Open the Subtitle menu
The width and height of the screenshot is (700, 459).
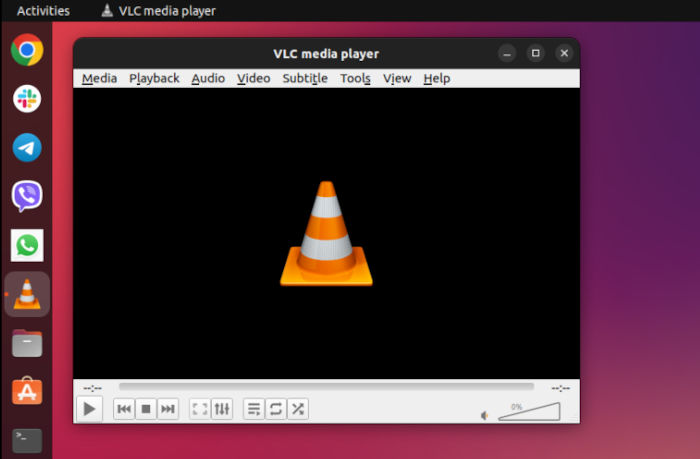(x=305, y=79)
